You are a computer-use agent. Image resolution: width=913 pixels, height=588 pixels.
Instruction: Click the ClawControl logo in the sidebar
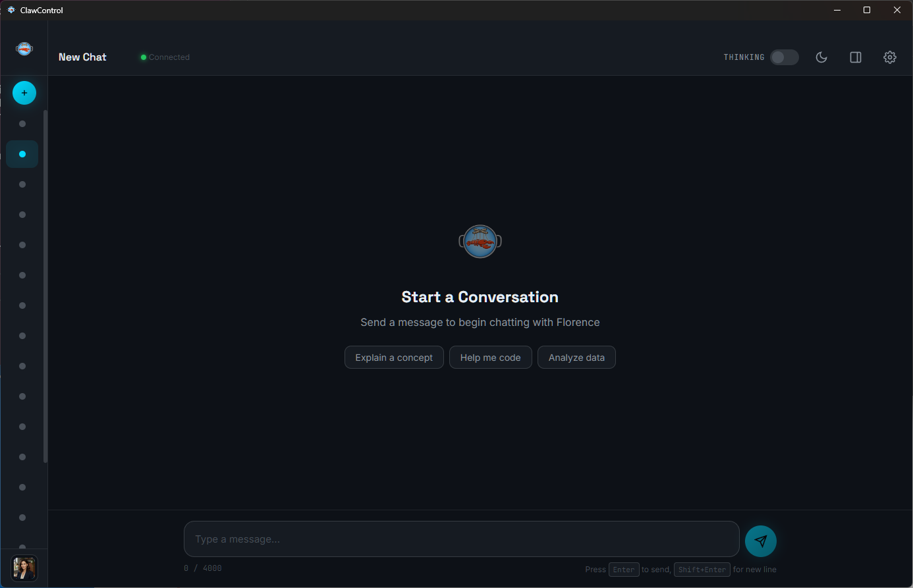tap(24, 47)
